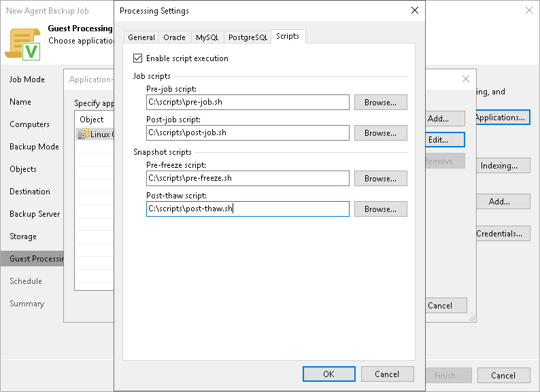Go to Storage wizard step
Image resolution: width=540 pixels, height=392 pixels.
23,236
